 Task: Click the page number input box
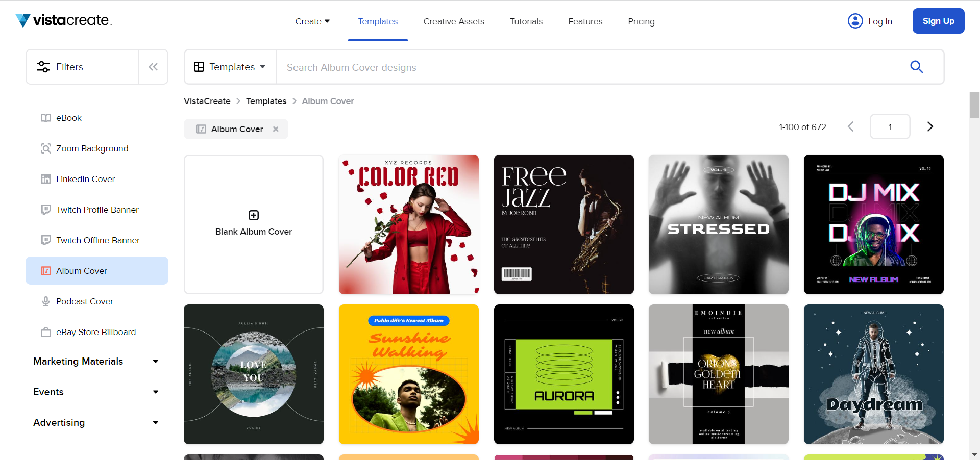[890, 126]
